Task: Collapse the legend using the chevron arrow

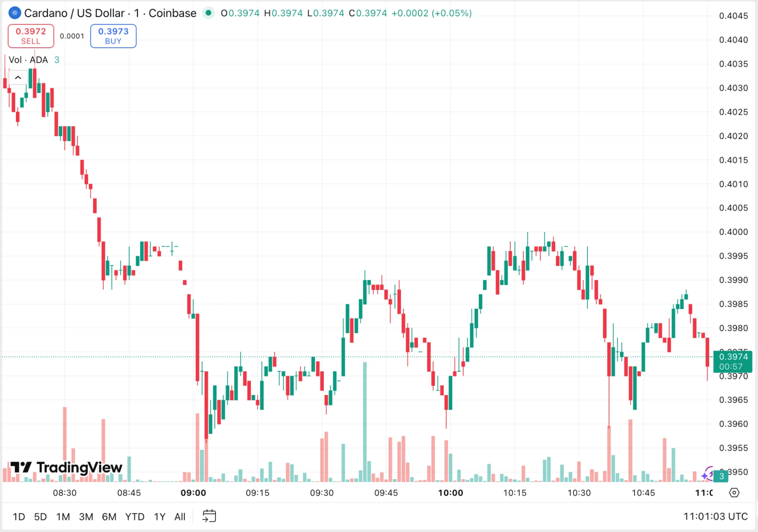Action: [18, 77]
